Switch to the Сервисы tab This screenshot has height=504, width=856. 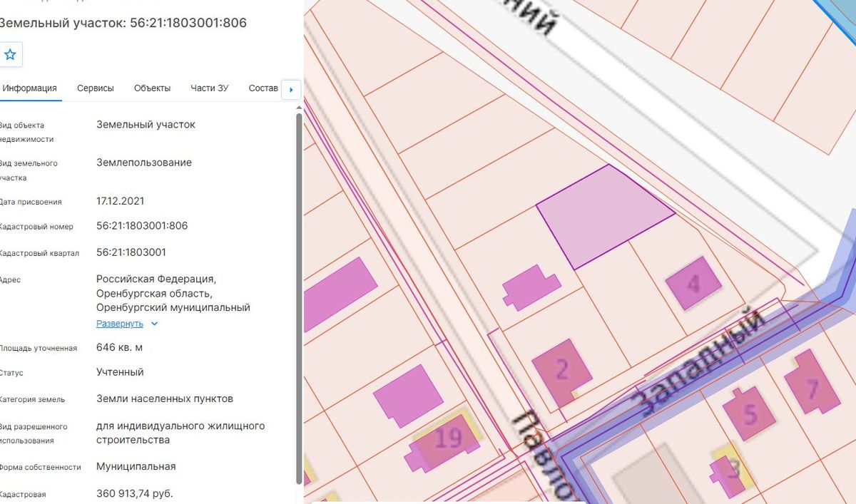[x=96, y=88]
